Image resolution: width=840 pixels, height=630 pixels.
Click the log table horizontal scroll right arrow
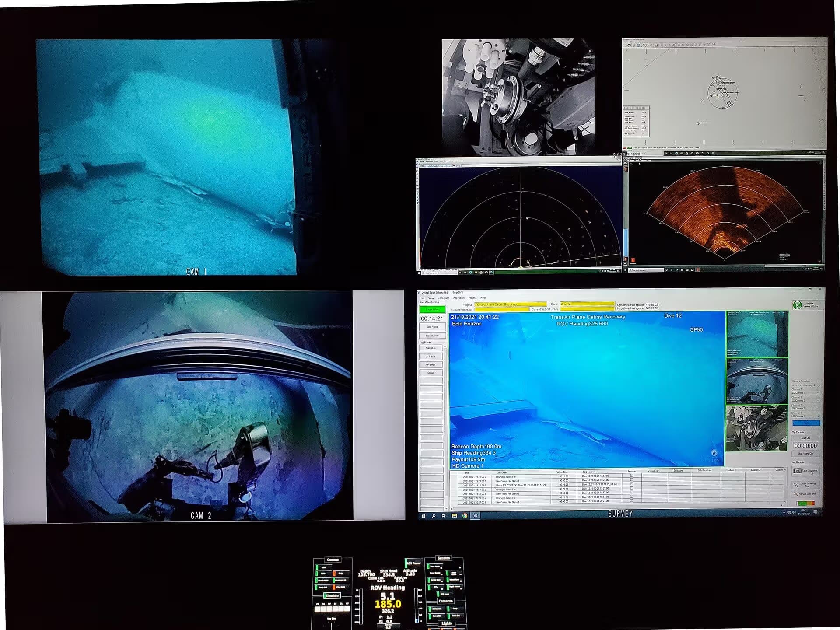pyautogui.click(x=781, y=505)
